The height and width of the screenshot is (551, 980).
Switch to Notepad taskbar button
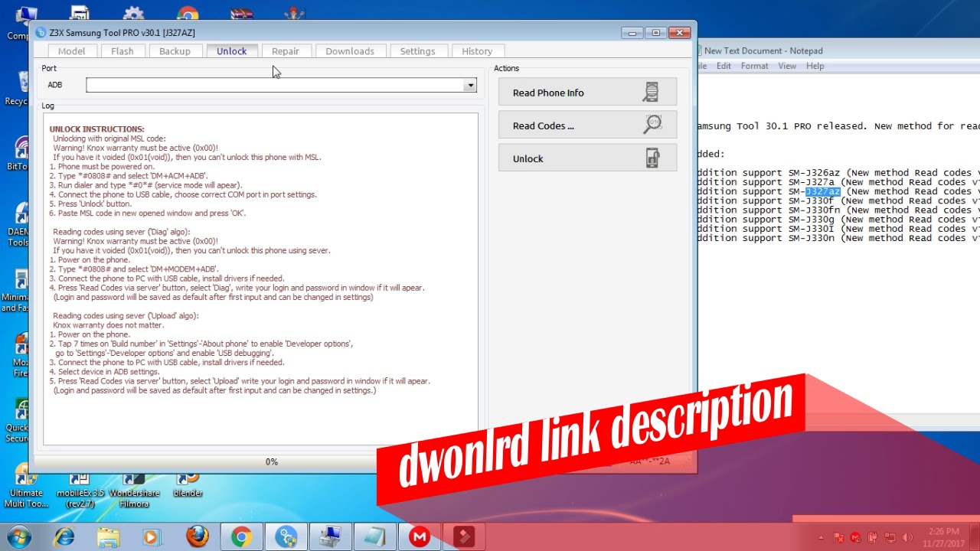pos(375,537)
